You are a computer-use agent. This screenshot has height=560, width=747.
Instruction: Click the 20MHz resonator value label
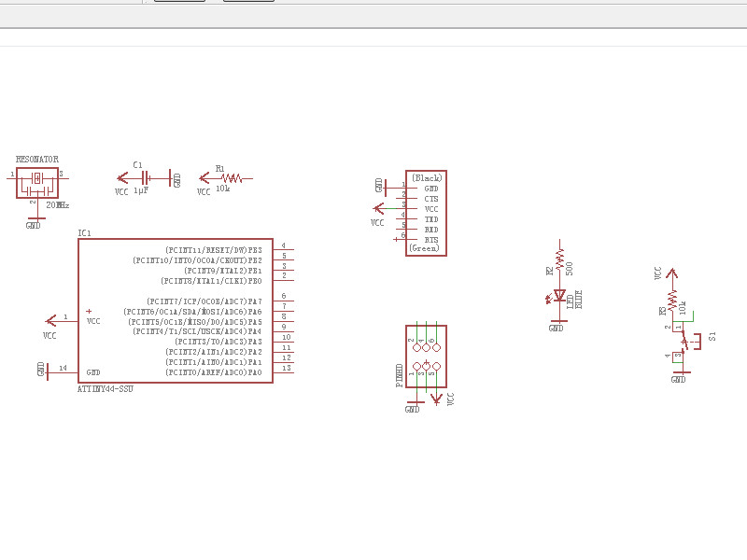[58, 205]
